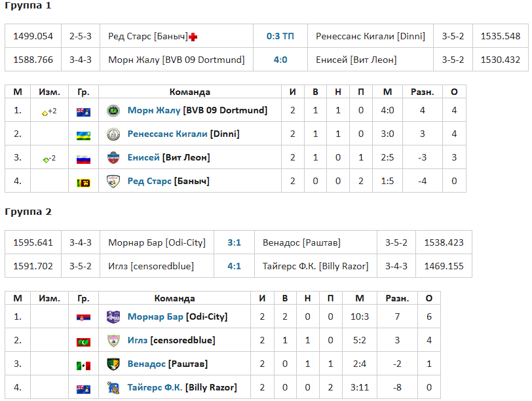Click the up arrow +2 position change
This screenshot has height=401, width=532.
49,111
